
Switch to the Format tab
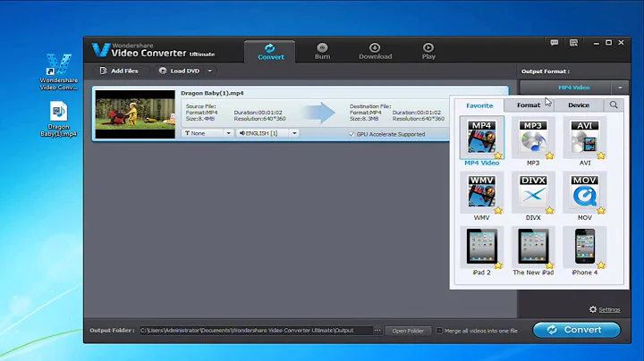(529, 105)
